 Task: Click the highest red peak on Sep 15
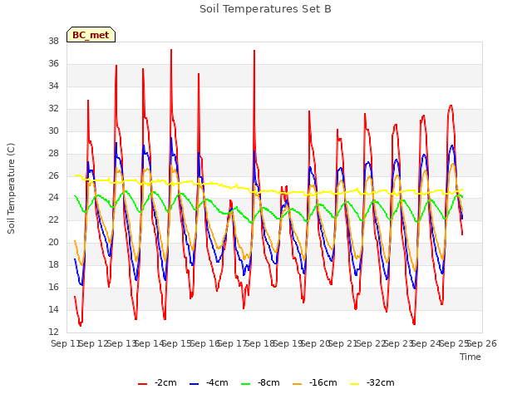pos(171,50)
